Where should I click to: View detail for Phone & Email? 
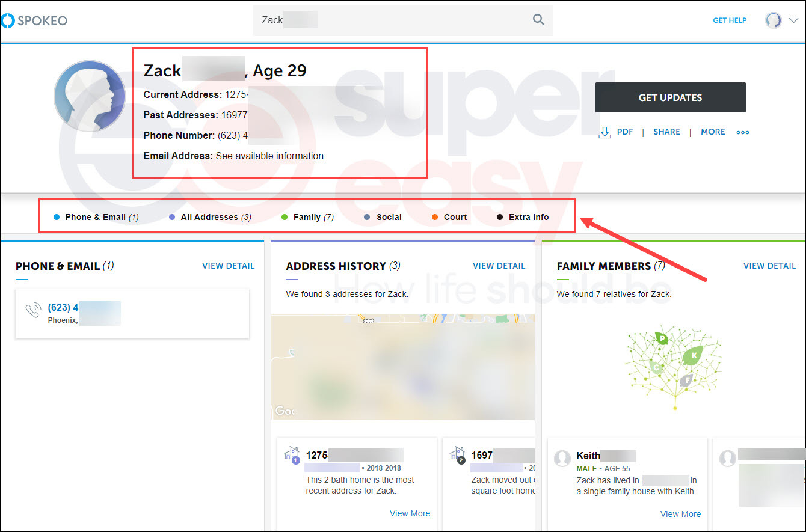[x=228, y=266]
